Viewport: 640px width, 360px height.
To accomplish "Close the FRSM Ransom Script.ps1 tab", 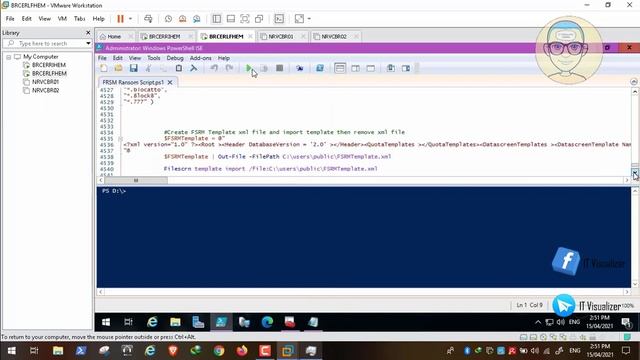I will (x=170, y=82).
